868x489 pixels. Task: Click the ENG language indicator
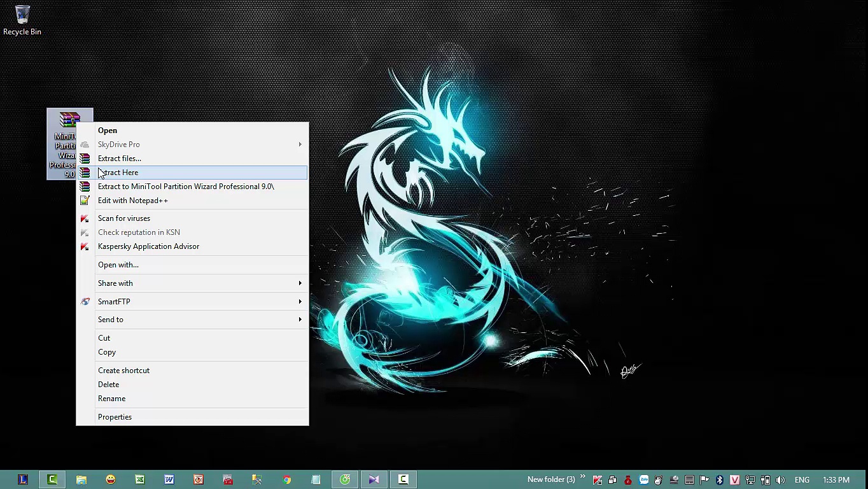pos(802,480)
